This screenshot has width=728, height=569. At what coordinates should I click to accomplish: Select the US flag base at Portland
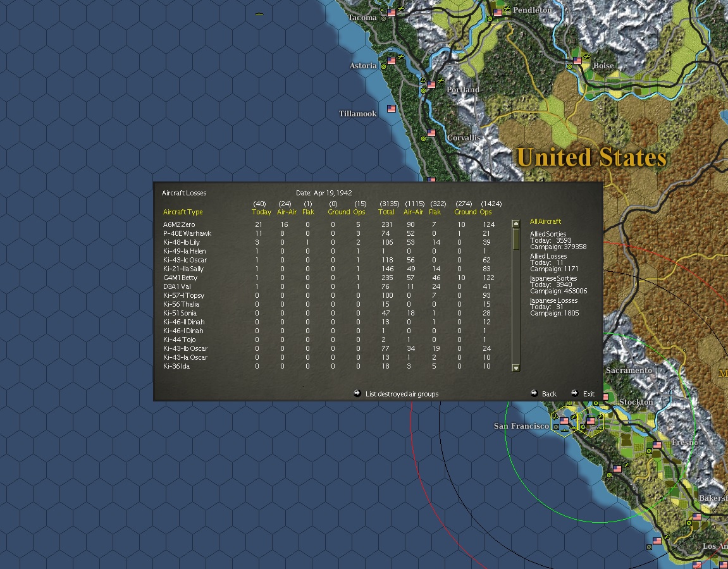click(x=431, y=85)
